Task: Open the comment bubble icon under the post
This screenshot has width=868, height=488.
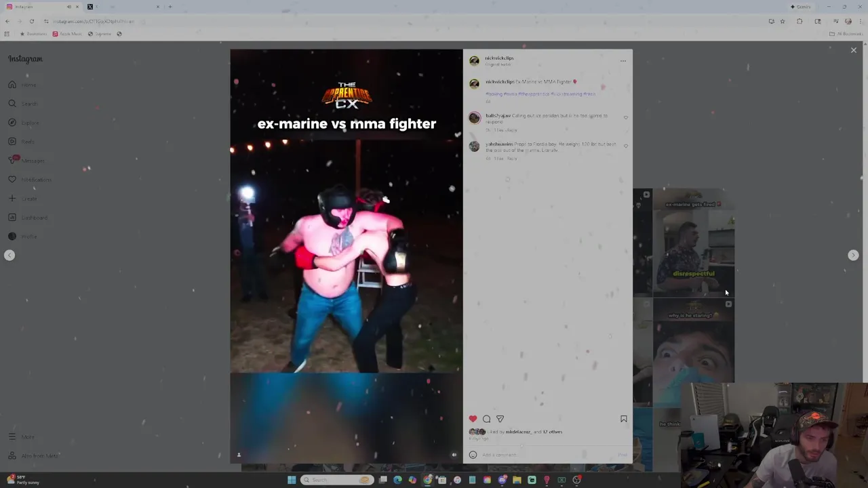Action: (486, 419)
